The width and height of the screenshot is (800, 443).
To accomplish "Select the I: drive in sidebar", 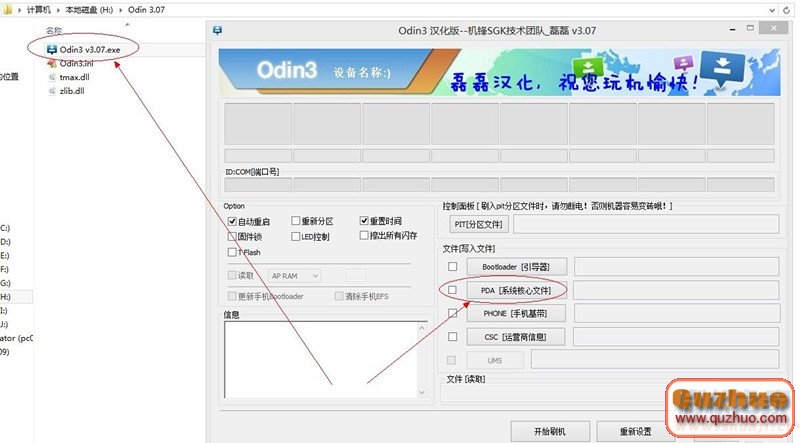I will [4, 310].
